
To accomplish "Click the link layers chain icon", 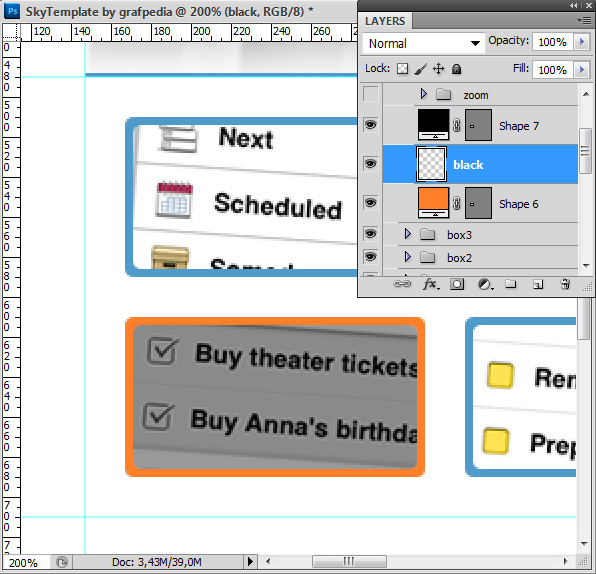I will coord(402,284).
